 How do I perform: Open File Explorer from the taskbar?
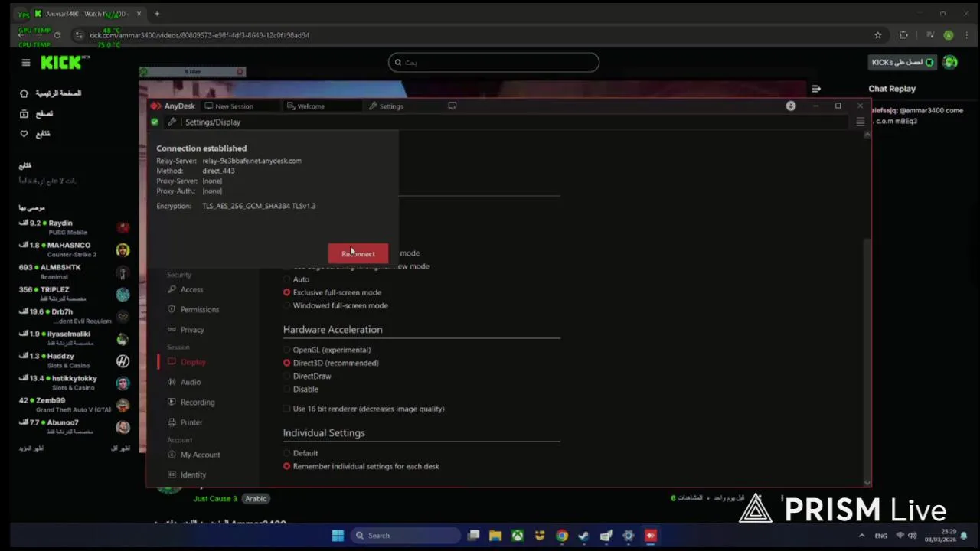[x=495, y=536]
